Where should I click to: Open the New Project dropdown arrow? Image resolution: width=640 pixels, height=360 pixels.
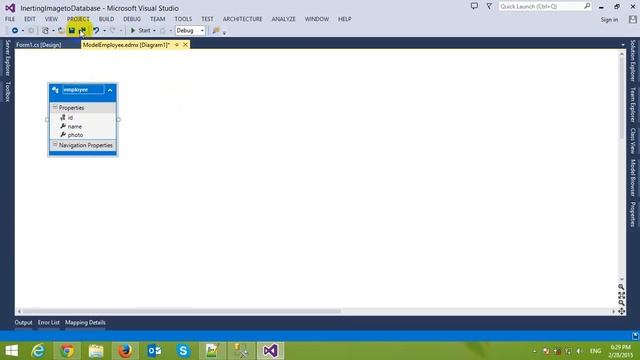point(53,31)
